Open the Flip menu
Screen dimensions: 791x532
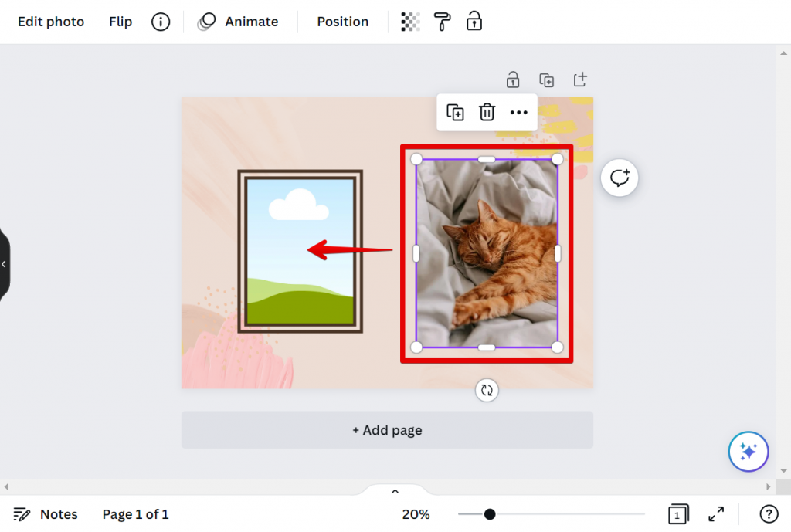pyautogui.click(x=120, y=22)
